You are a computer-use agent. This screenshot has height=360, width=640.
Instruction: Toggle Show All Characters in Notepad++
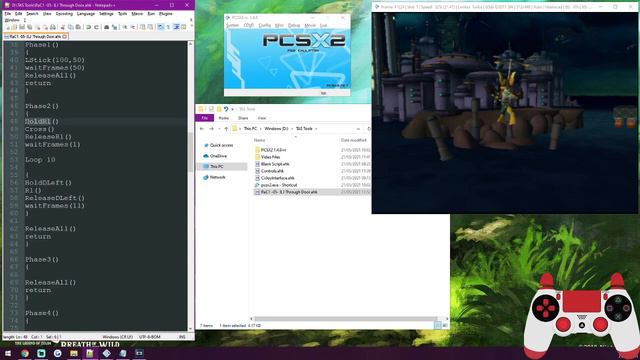(168, 27)
